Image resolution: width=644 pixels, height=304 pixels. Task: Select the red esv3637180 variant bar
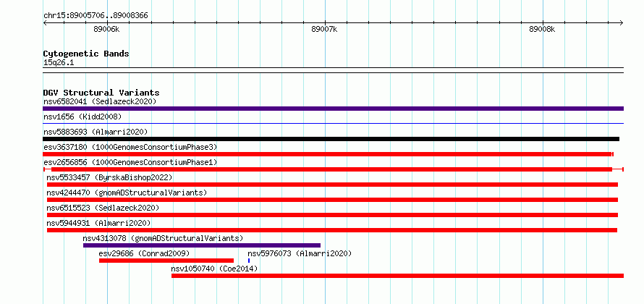[x=329, y=154]
